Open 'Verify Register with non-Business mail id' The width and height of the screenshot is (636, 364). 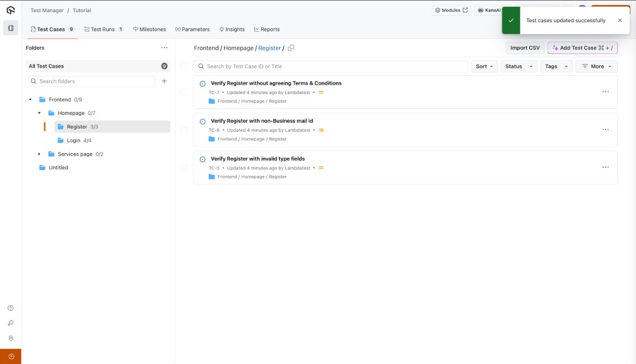tap(262, 121)
